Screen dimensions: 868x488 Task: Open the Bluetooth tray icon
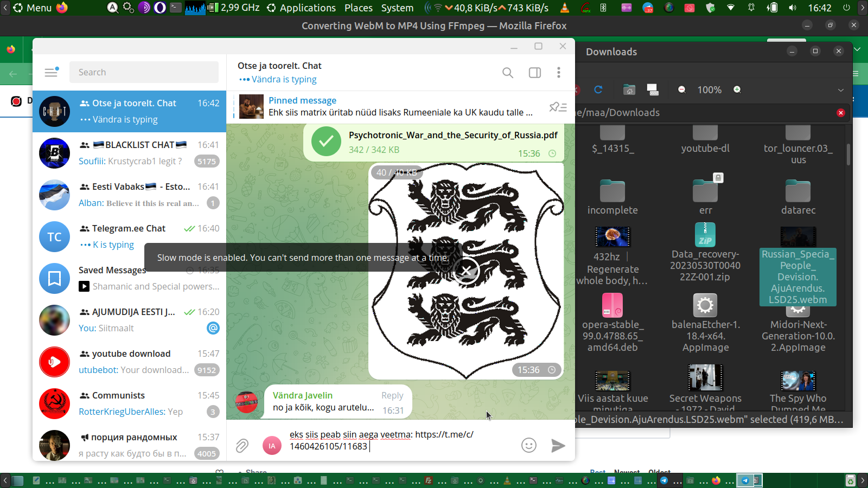point(603,8)
